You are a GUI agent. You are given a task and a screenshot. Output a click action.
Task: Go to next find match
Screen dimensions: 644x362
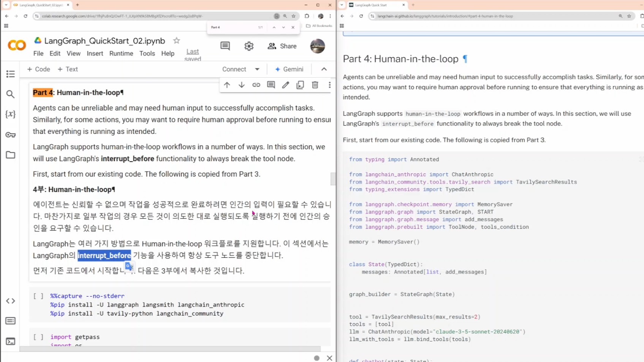pos(283,27)
